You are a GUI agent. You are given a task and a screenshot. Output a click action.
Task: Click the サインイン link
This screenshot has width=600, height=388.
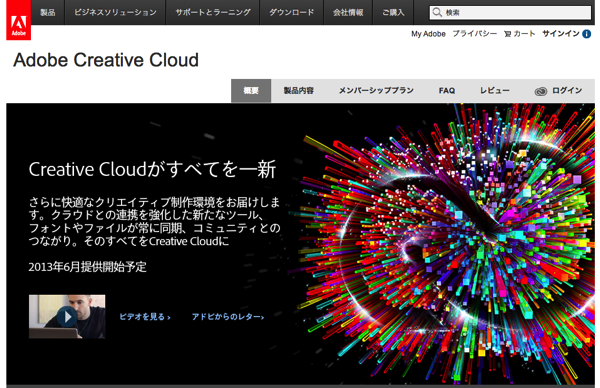point(561,34)
